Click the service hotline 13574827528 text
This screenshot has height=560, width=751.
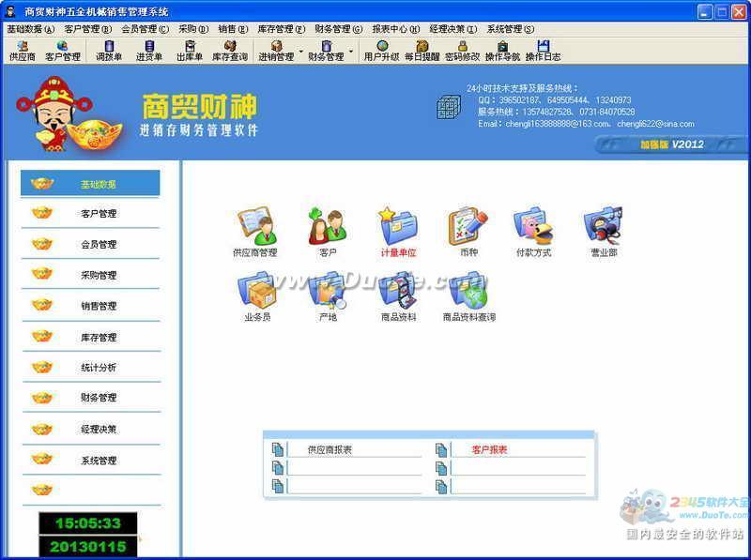pyautogui.click(x=556, y=112)
